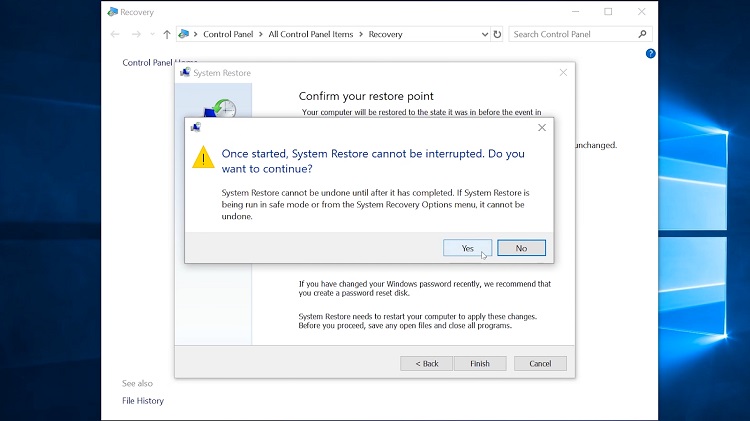Close the System Restore window
The height and width of the screenshot is (421, 750).
tap(563, 72)
